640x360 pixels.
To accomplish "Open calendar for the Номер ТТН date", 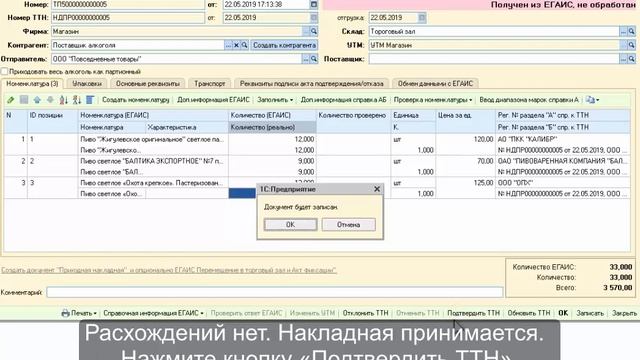I will (x=313, y=18).
